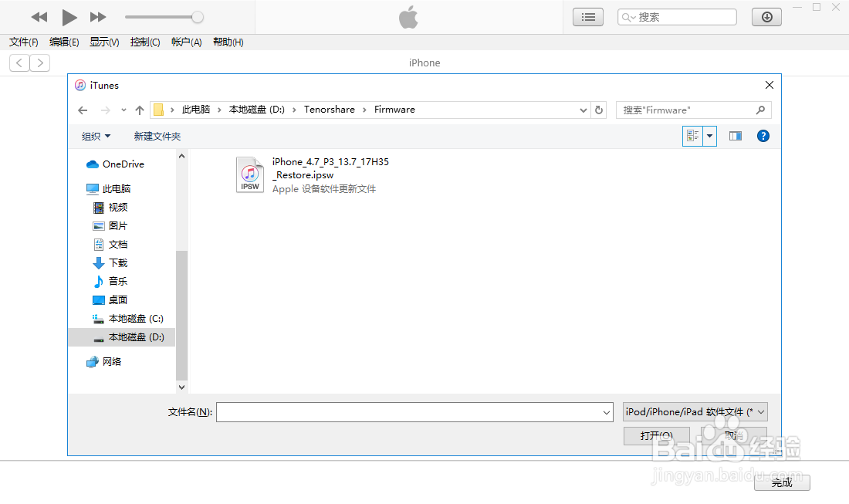Select 桌面 in the sidebar

[110, 300]
